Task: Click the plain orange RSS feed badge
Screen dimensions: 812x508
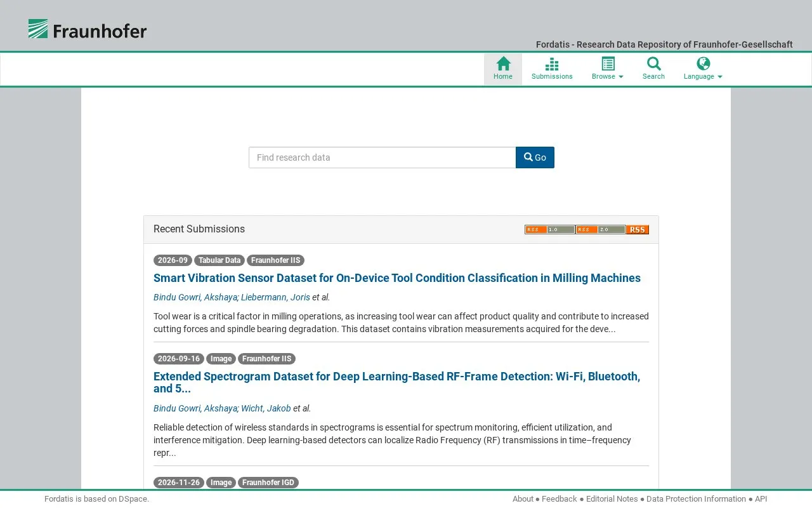Action: [638, 230]
